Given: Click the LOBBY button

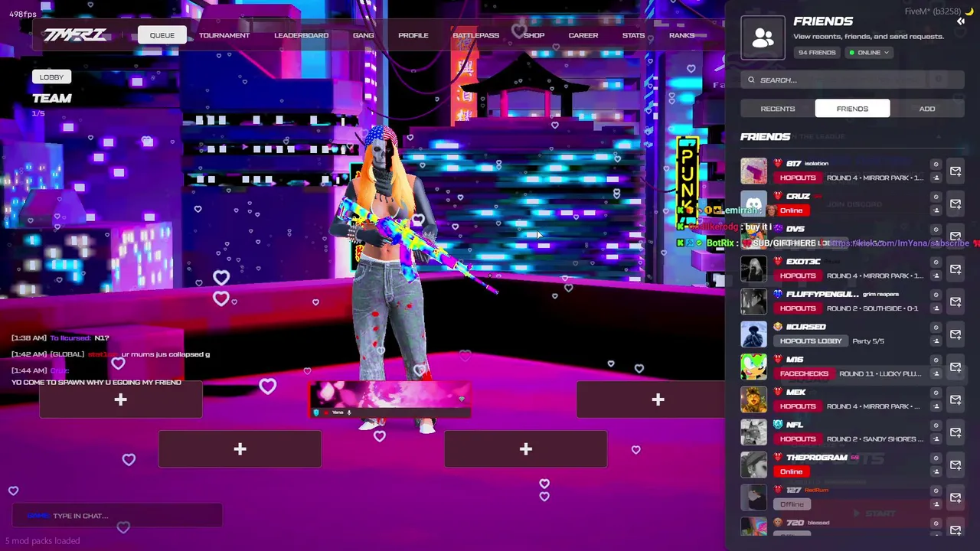Looking at the screenshot, I should (x=52, y=77).
